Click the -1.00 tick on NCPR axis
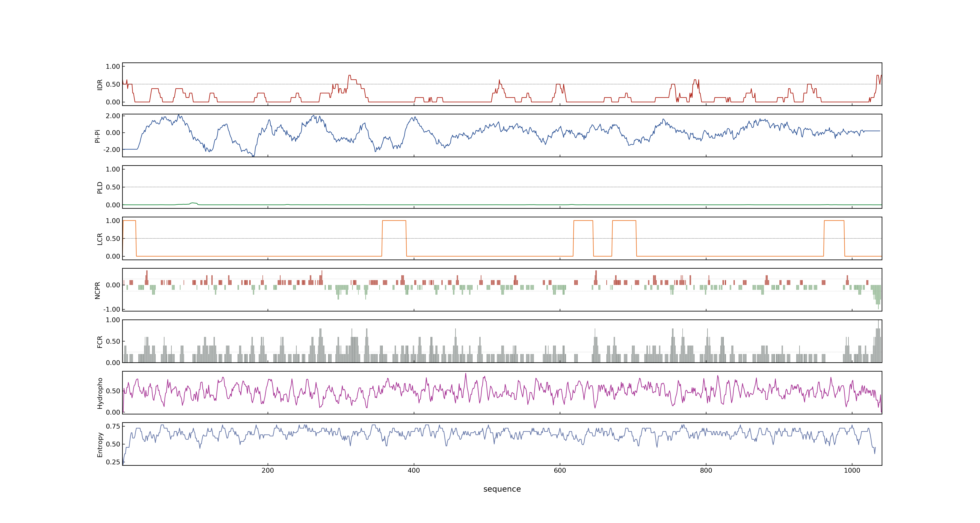 pos(112,309)
